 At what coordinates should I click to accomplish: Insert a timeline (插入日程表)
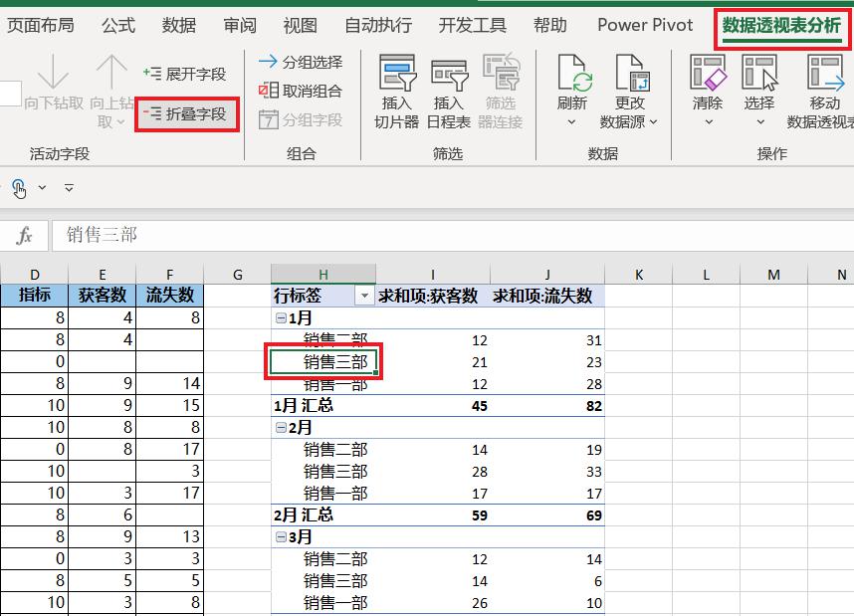pos(449,92)
